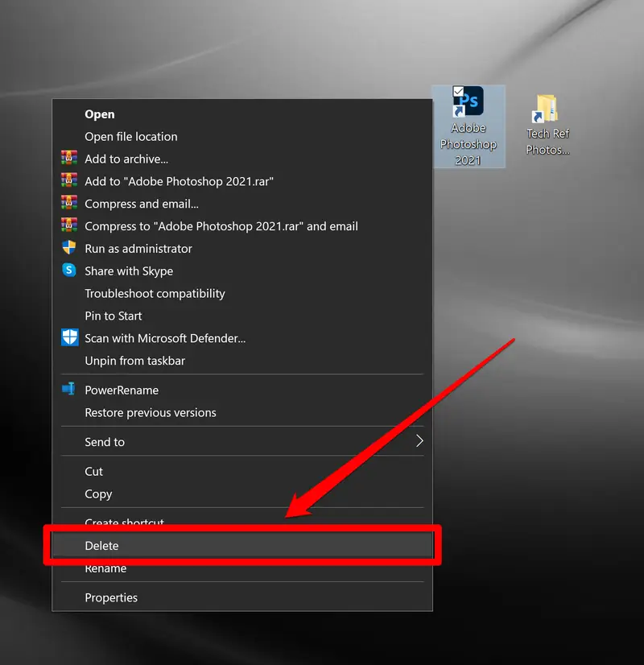Click Copy in the context menu

(x=98, y=494)
